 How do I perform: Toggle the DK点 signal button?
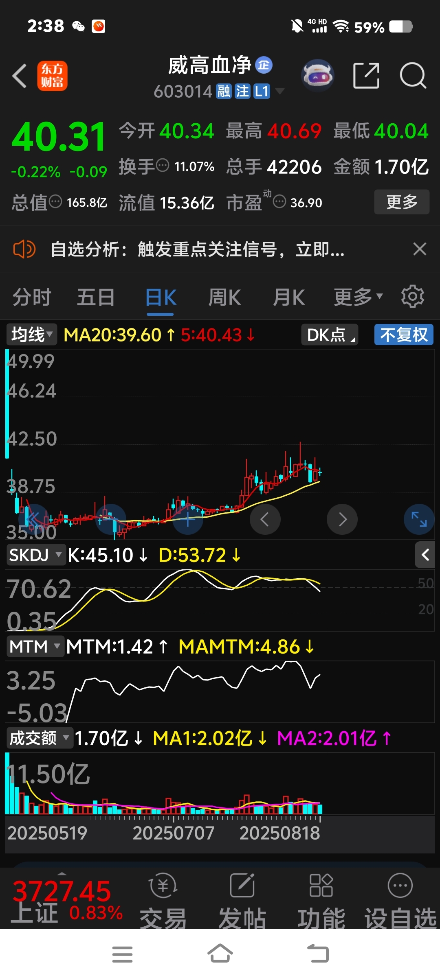330,335
